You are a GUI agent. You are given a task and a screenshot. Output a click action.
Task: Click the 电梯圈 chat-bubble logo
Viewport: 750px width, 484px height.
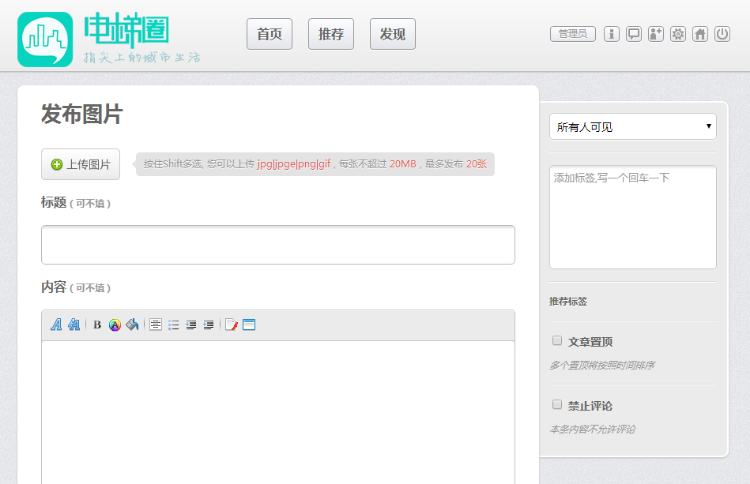point(45,39)
